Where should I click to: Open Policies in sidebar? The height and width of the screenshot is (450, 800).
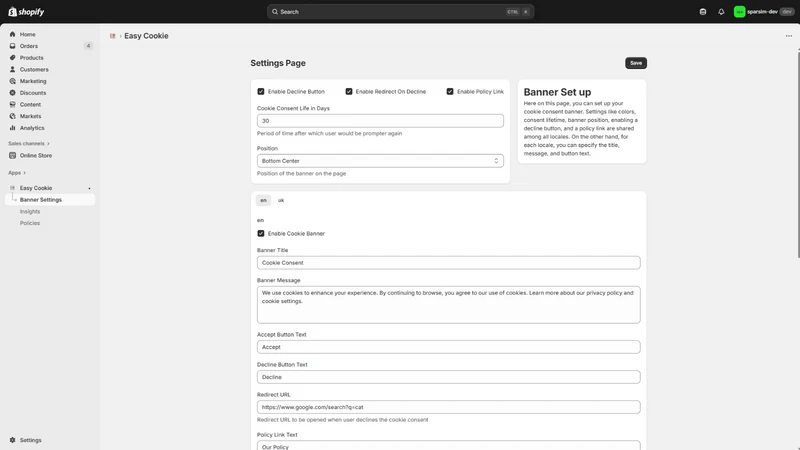30,223
